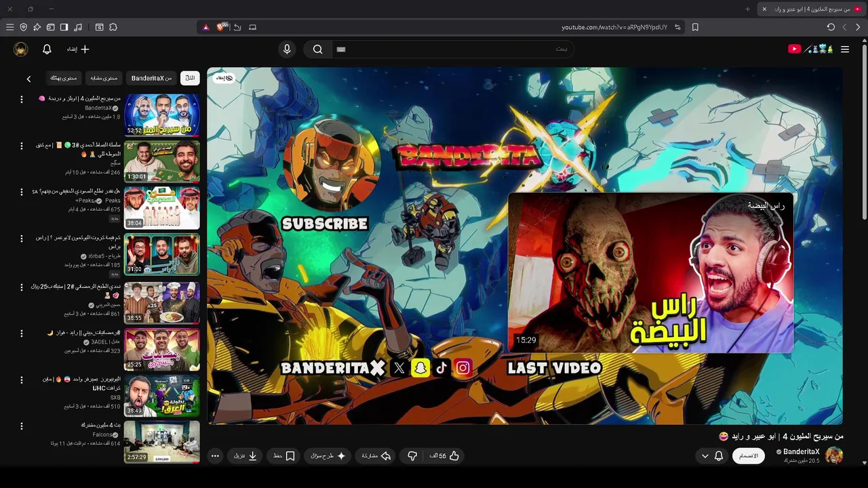The width and height of the screenshot is (868, 488).
Task: Open the 38:04 Peaks recommended video
Action: point(161,208)
